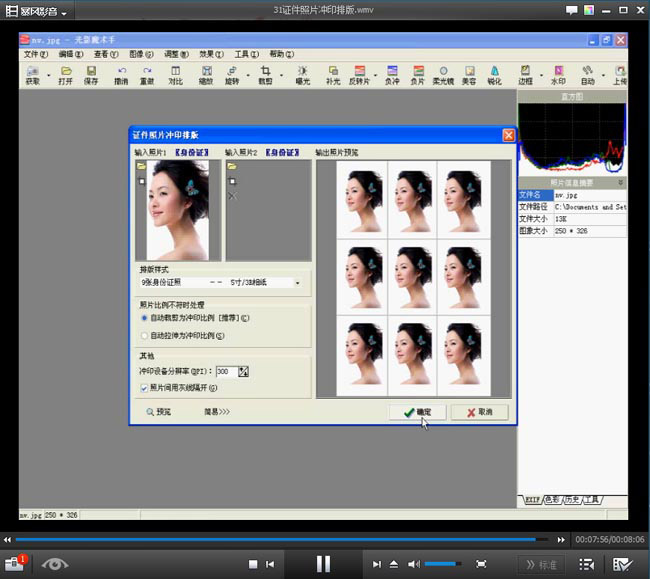The height and width of the screenshot is (579, 650).
Task: Select the 裁剪 (crop) tool icon
Action: 265,75
